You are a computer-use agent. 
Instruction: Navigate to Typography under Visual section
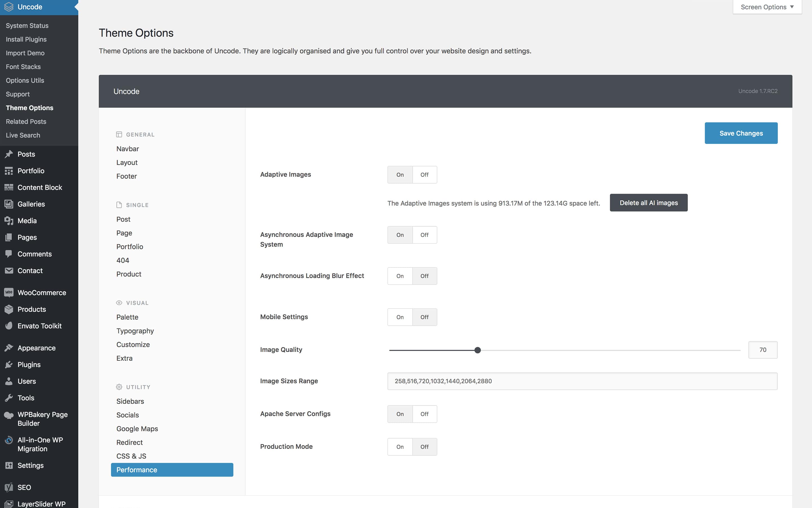tap(134, 331)
